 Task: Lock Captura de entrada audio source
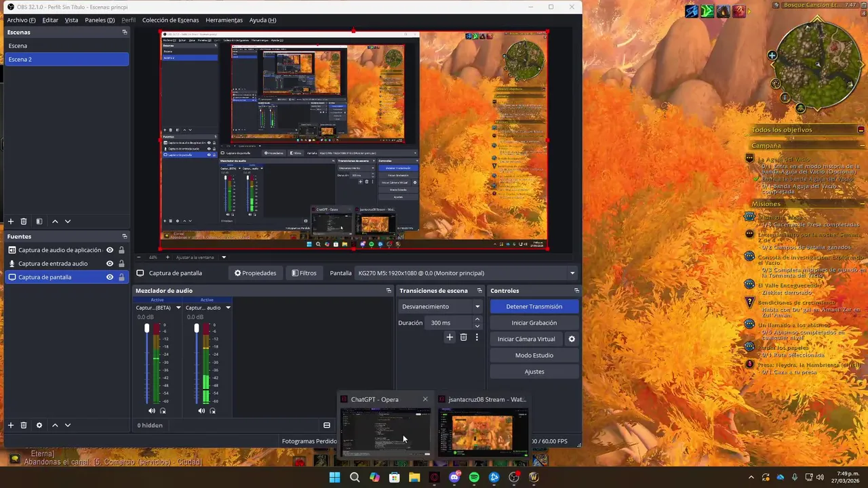click(x=121, y=264)
